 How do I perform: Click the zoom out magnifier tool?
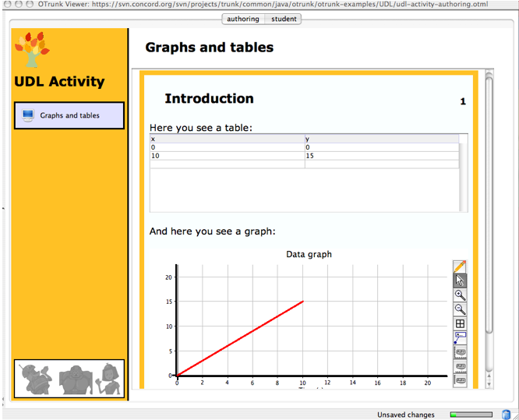(x=460, y=309)
